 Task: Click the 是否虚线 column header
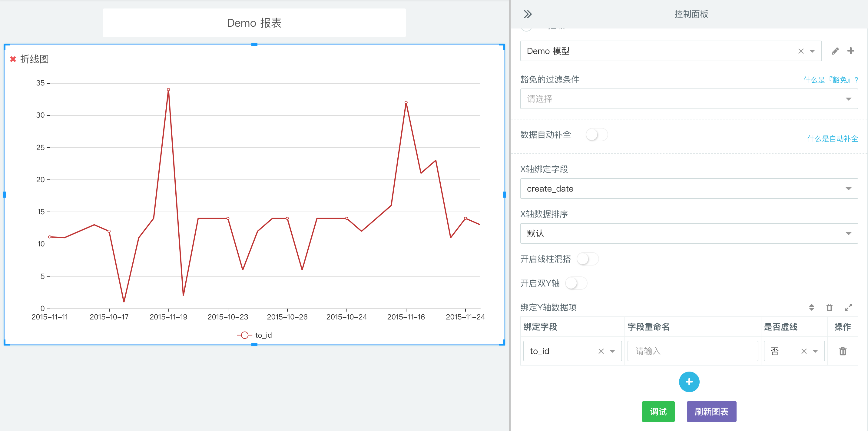click(780, 327)
